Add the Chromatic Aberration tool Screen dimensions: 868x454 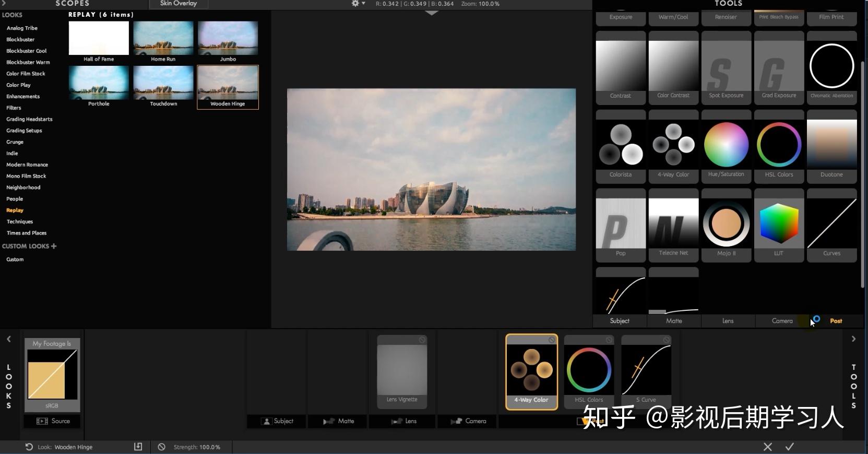click(831, 67)
